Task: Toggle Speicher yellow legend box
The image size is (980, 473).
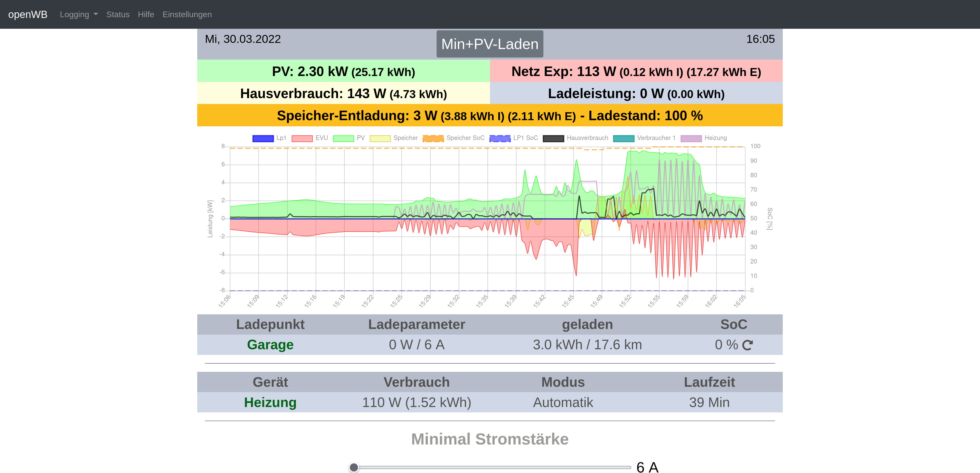Action: pos(380,138)
